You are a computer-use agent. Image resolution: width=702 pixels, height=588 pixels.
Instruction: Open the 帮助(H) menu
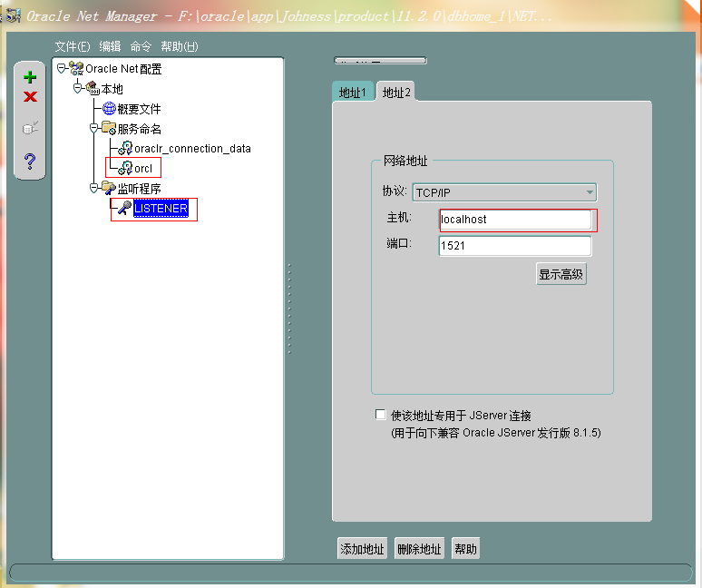(179, 46)
